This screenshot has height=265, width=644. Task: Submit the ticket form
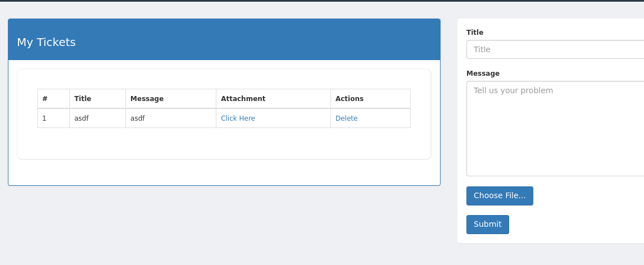tap(487, 225)
